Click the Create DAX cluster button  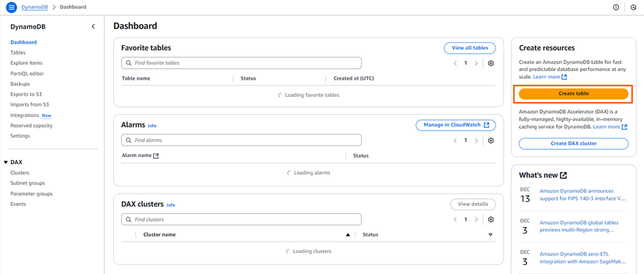pyautogui.click(x=573, y=143)
